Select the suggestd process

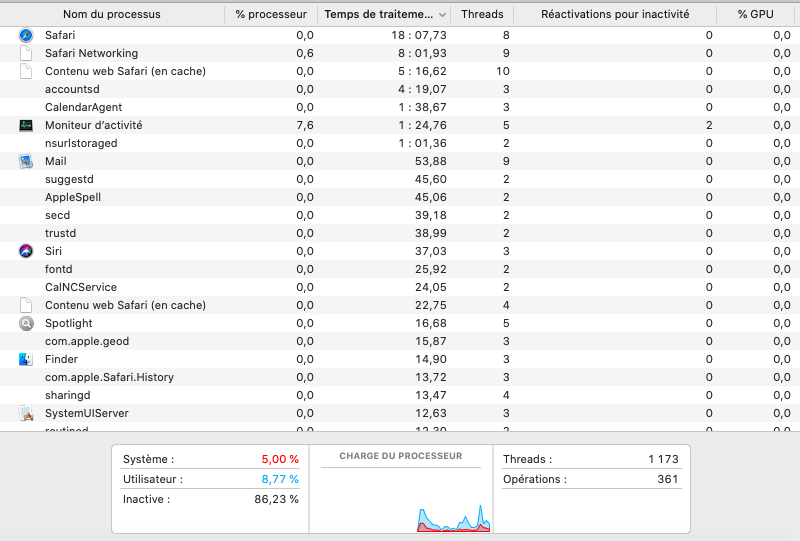[x=69, y=179]
